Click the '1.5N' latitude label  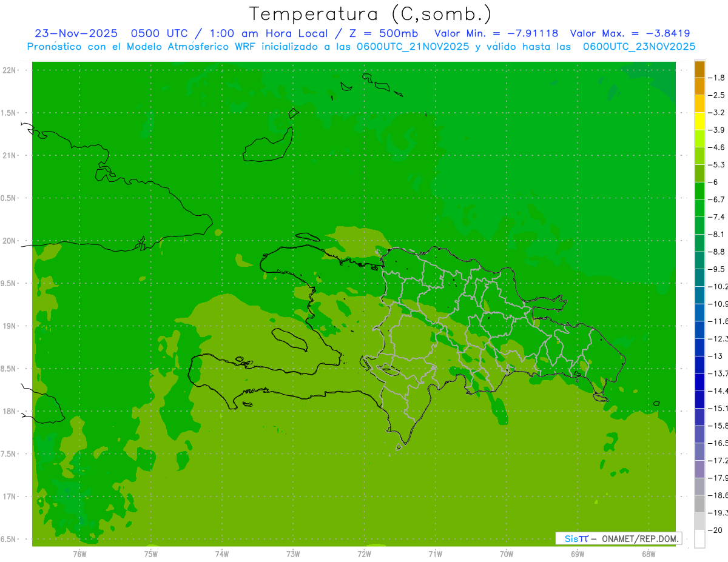coord(9,113)
